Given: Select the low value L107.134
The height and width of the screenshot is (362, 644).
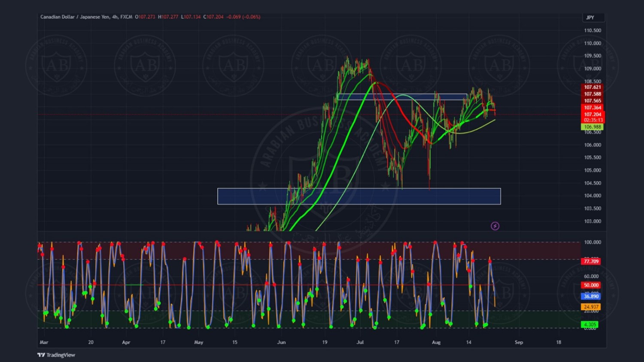Looking at the screenshot, I should [x=191, y=17].
